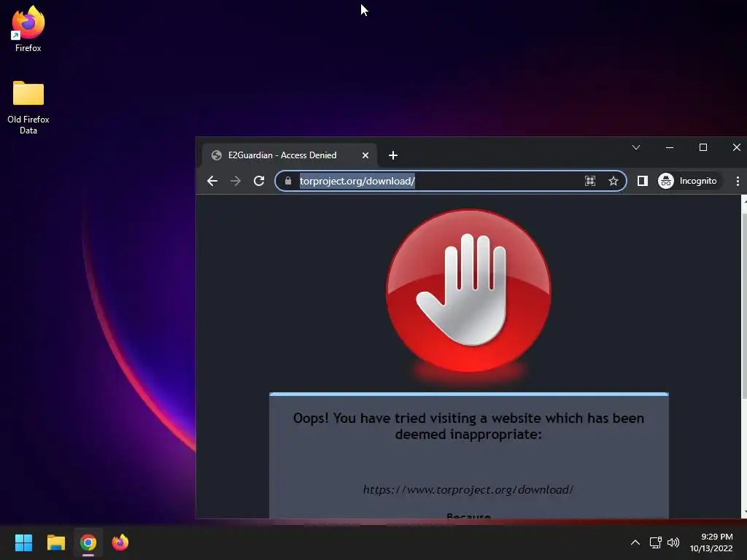Open the Firefox desktop shortcut

(28, 28)
